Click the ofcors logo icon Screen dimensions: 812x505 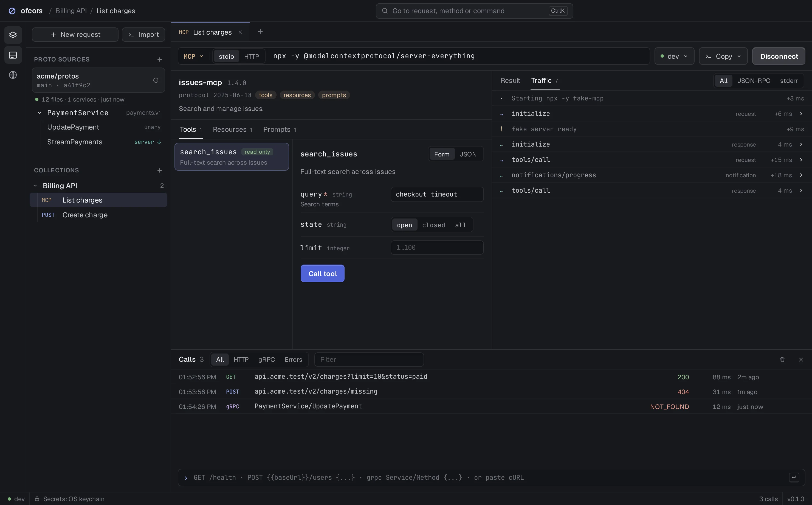coord(12,11)
